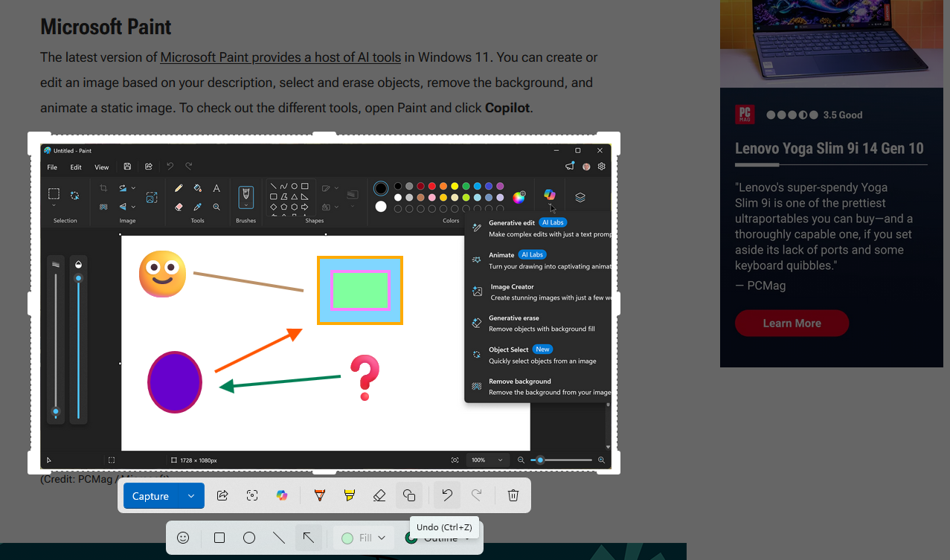Choose the Eraser tool

(x=379, y=495)
